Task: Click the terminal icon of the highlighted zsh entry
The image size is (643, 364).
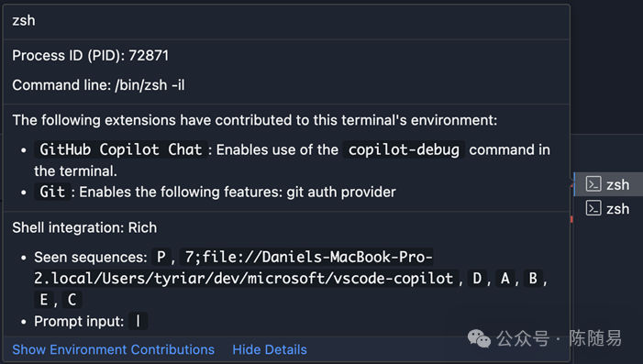Action: coord(593,184)
